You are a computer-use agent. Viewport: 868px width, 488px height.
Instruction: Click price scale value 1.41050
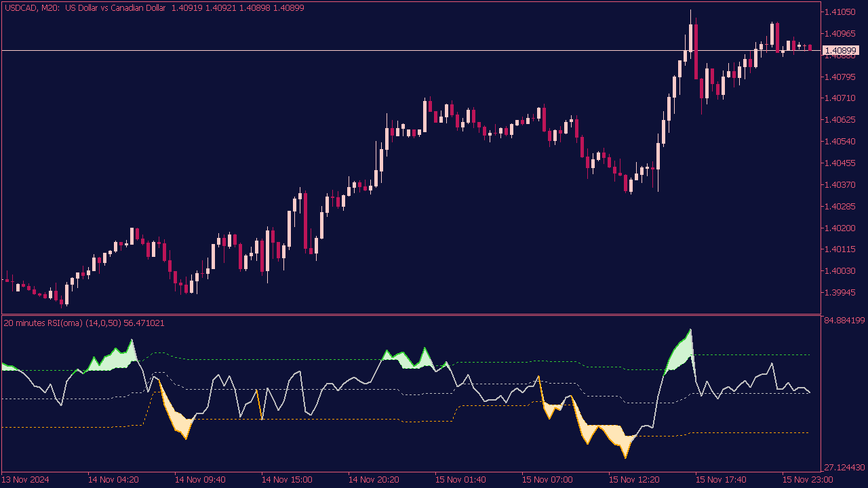pos(839,12)
